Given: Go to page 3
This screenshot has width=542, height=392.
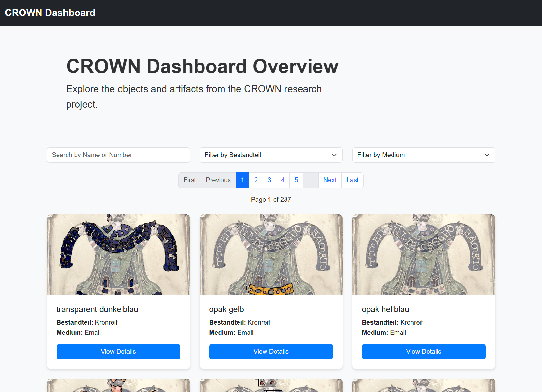Looking at the screenshot, I should [269, 180].
